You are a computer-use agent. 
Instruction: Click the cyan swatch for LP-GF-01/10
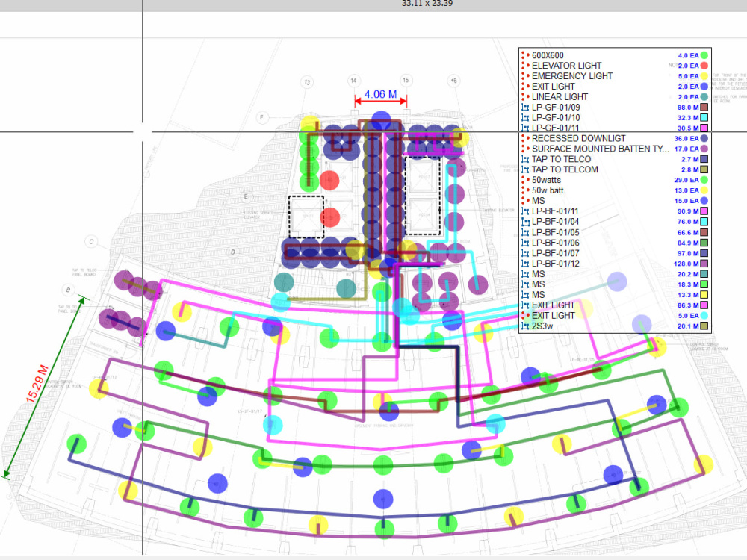704,118
